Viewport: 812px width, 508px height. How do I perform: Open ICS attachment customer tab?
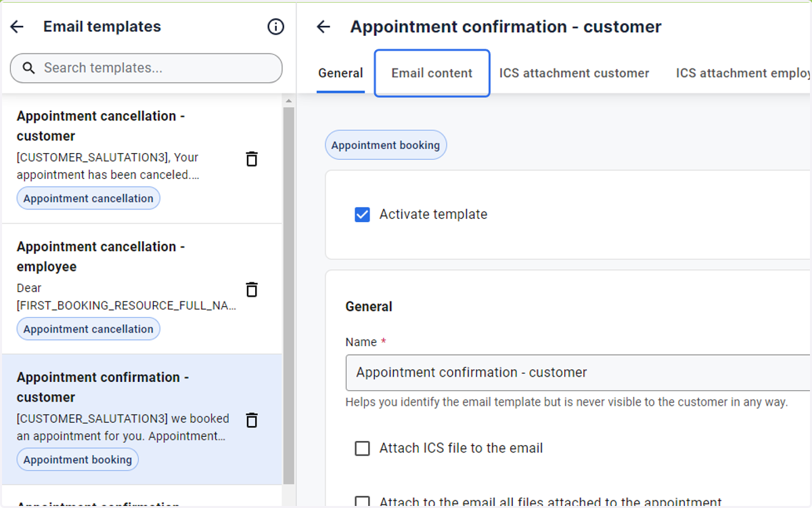(x=574, y=73)
